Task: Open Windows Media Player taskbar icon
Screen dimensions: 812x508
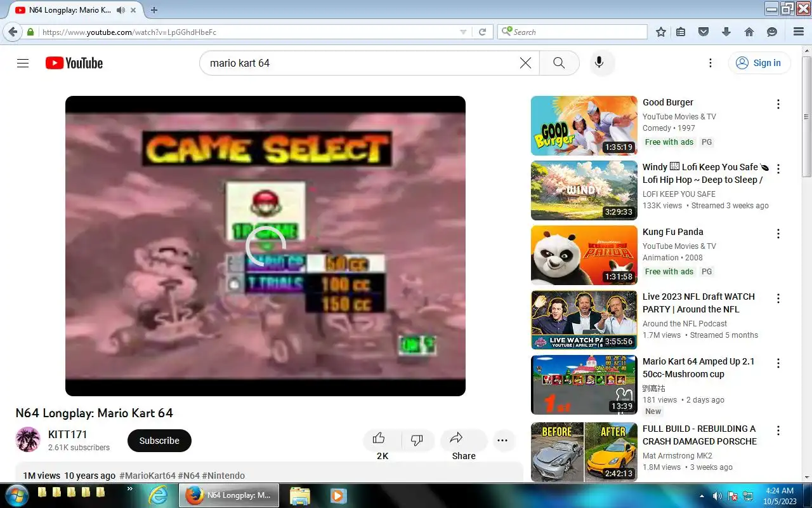Action: tap(337, 495)
